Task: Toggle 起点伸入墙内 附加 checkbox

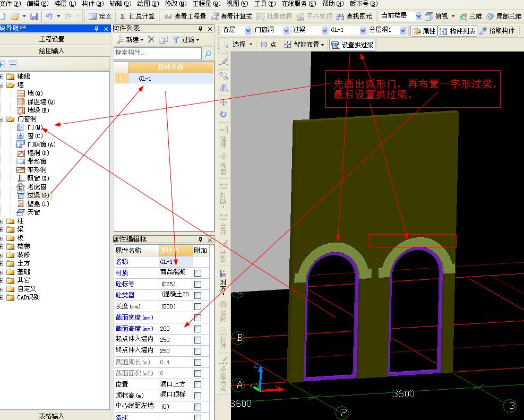Action: (198, 340)
